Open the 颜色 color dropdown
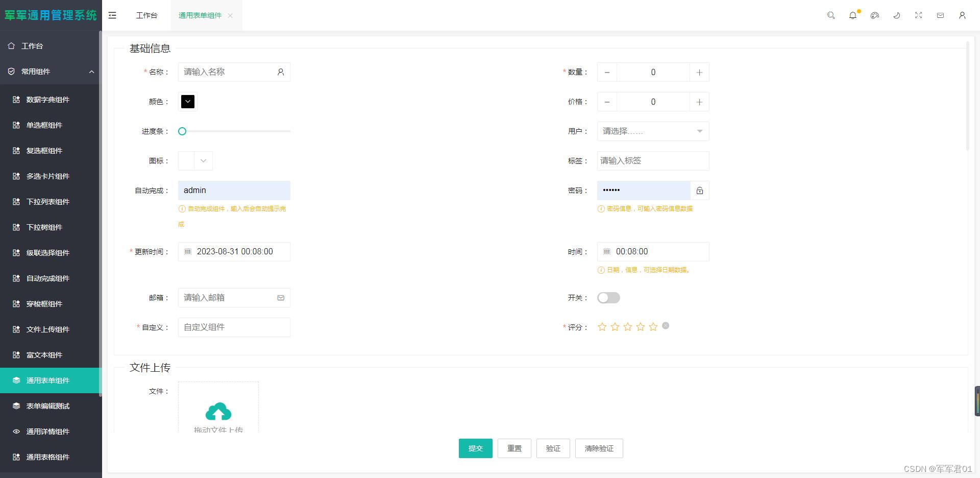The image size is (980, 478). [x=187, y=101]
